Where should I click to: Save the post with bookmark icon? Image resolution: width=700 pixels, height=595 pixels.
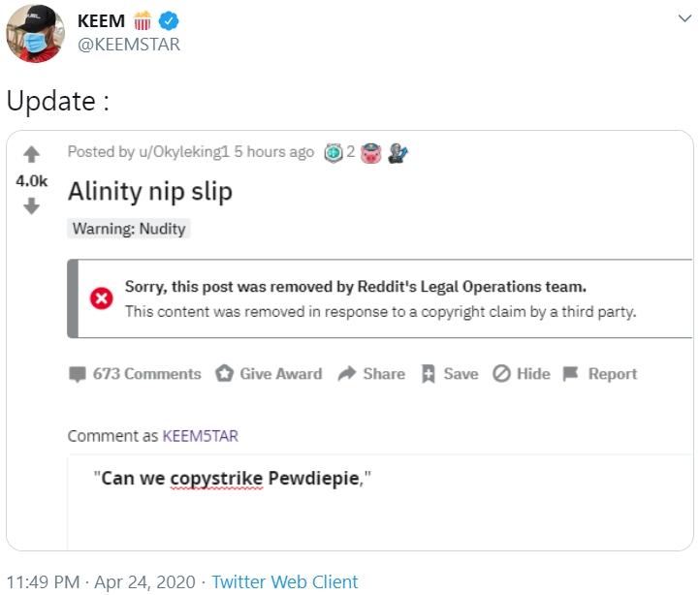coord(429,374)
